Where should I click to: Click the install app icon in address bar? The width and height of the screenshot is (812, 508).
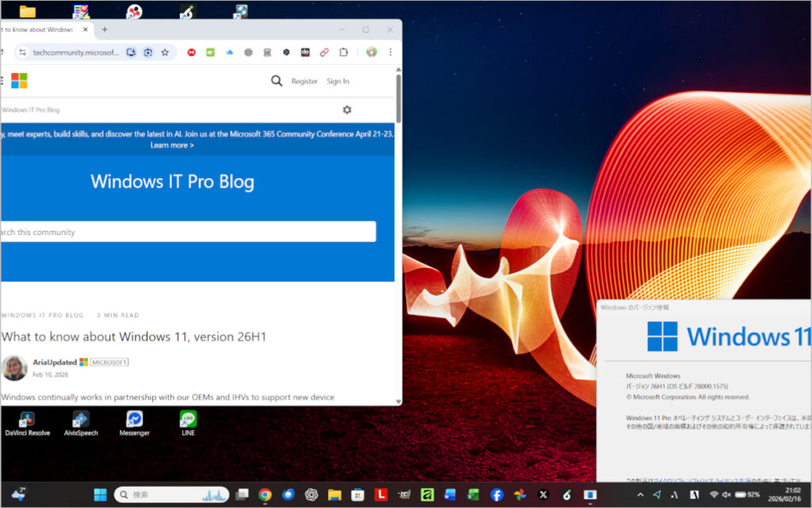131,52
